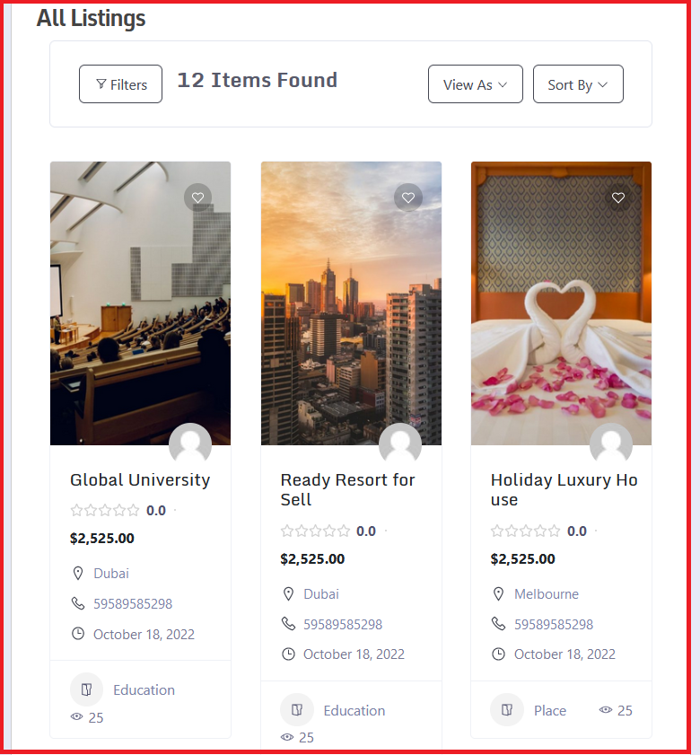The width and height of the screenshot is (700, 755).
Task: Expand the View As dropdown
Action: pos(476,84)
